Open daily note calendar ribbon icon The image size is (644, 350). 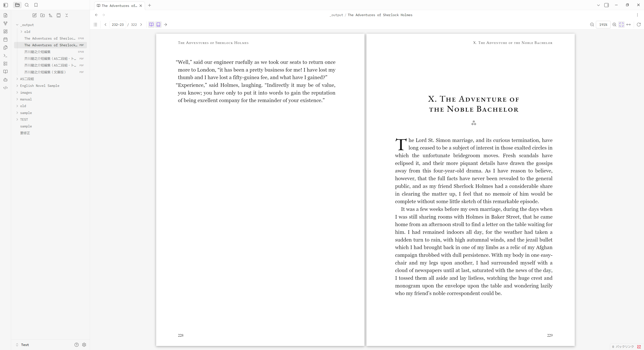tap(6, 39)
